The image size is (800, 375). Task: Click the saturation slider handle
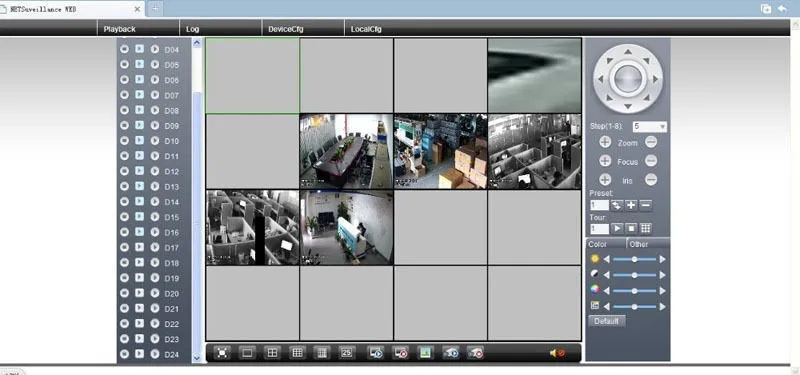(x=634, y=291)
